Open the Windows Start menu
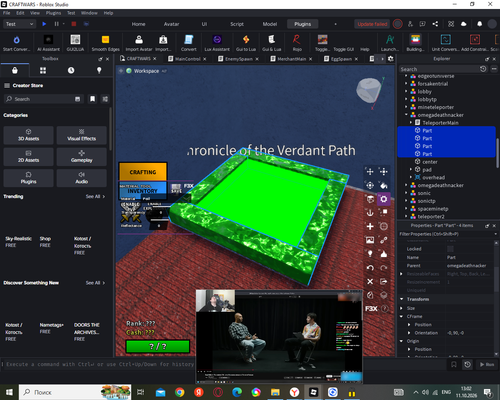Image resolution: width=500 pixels, height=400 pixels. click(x=9, y=392)
